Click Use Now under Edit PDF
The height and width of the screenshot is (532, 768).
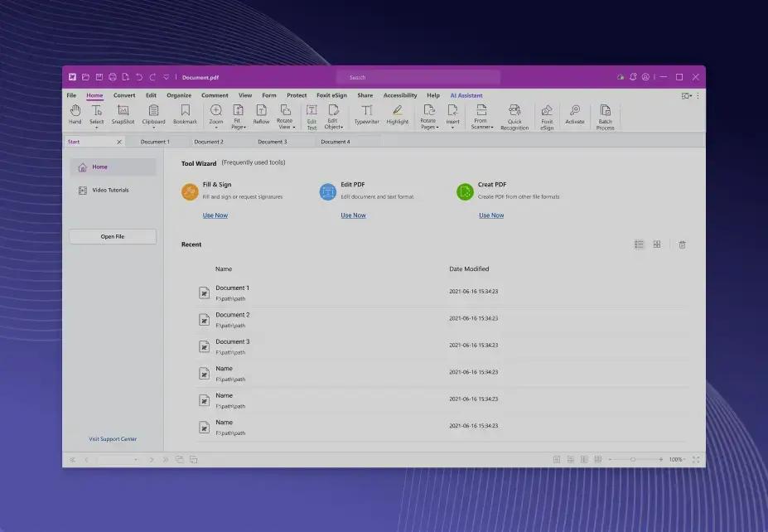[353, 215]
